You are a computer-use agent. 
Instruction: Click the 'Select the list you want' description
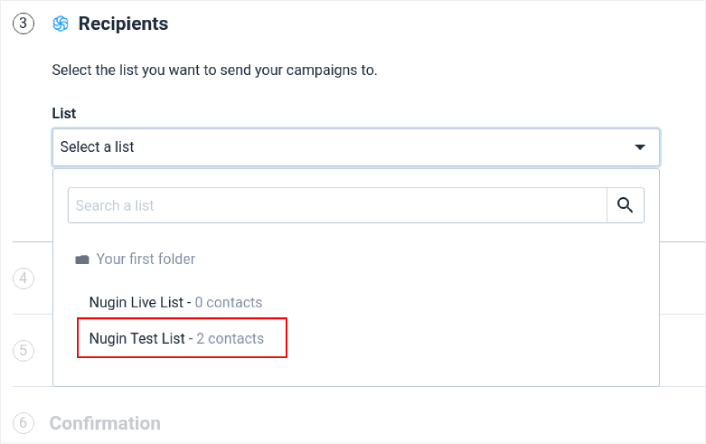pos(214,70)
